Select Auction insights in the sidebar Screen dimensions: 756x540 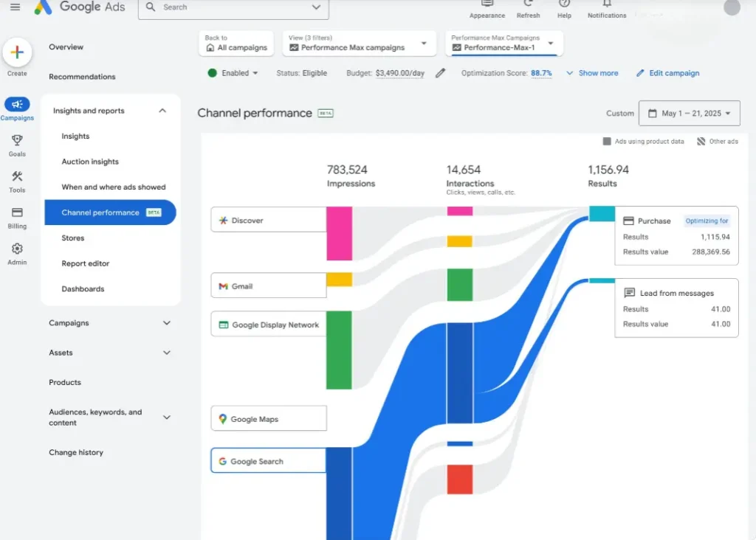click(x=90, y=162)
